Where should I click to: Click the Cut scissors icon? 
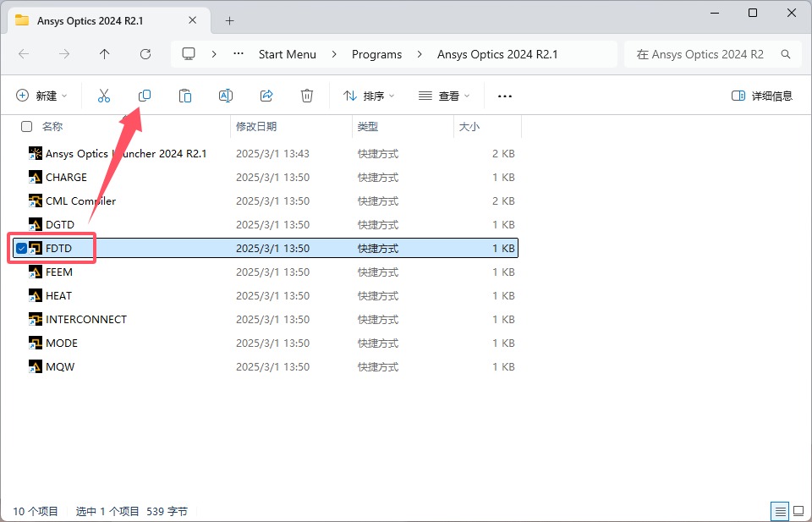point(104,96)
